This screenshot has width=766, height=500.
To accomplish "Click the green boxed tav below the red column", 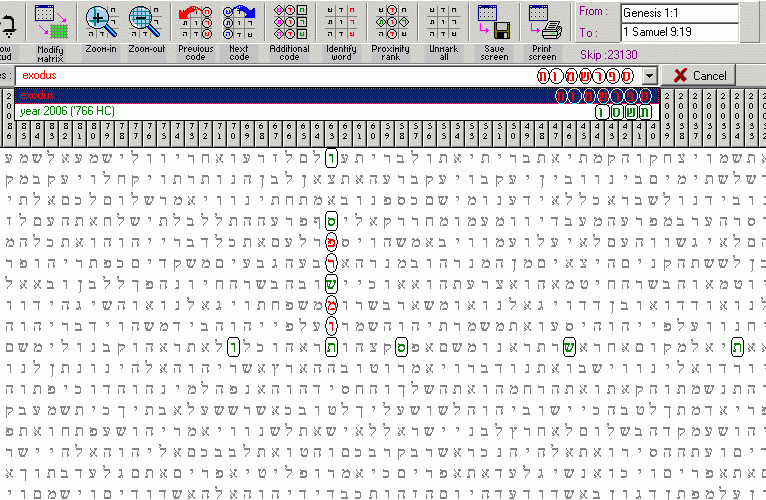I will tap(331, 347).
